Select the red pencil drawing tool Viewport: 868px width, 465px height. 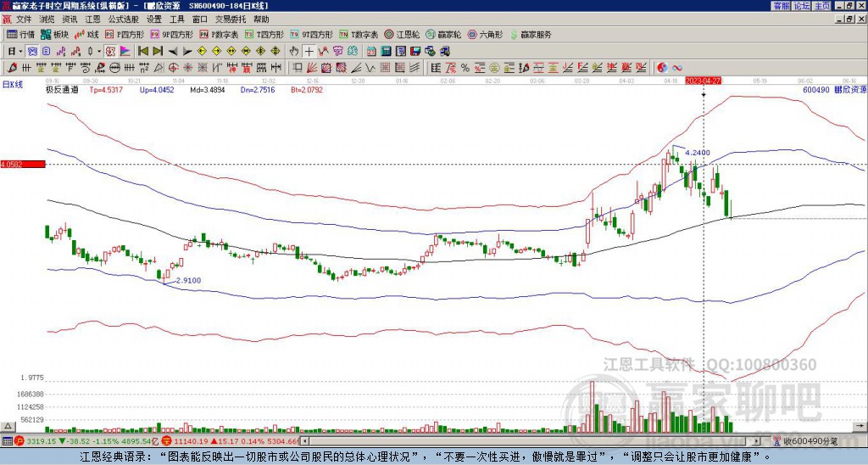12,68
